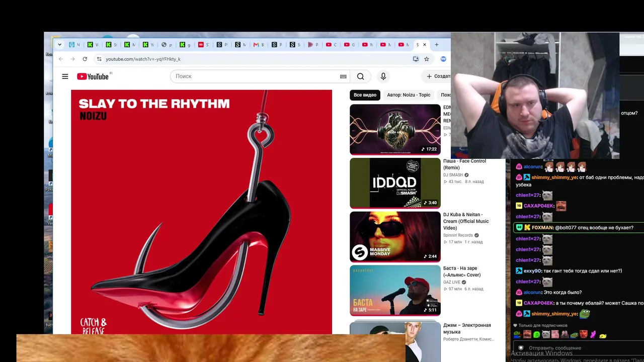Image resolution: width=644 pixels, height=362 pixels.
Task: Open a new Chrome tab with plus
Action: [437, 45]
